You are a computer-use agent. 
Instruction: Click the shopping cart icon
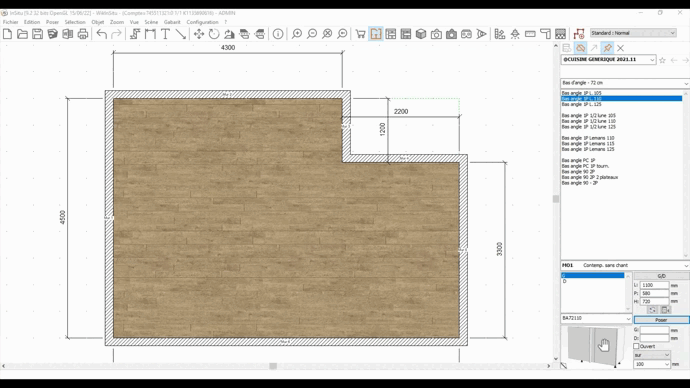[360, 34]
